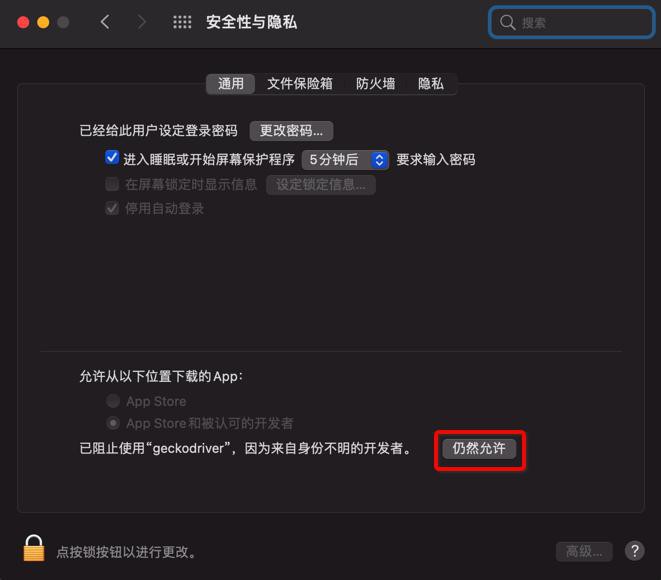The image size is (661, 580).
Task: Open help with the question mark button
Action: click(x=634, y=550)
